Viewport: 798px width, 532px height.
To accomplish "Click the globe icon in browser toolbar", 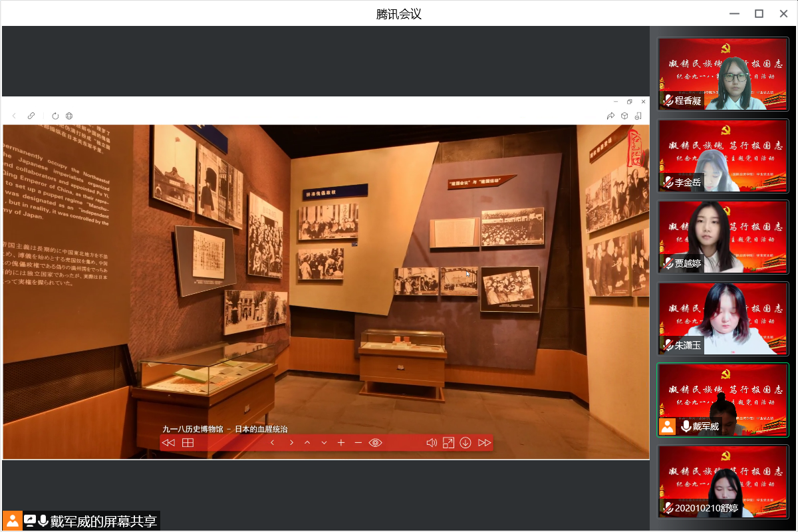I will click(x=69, y=116).
